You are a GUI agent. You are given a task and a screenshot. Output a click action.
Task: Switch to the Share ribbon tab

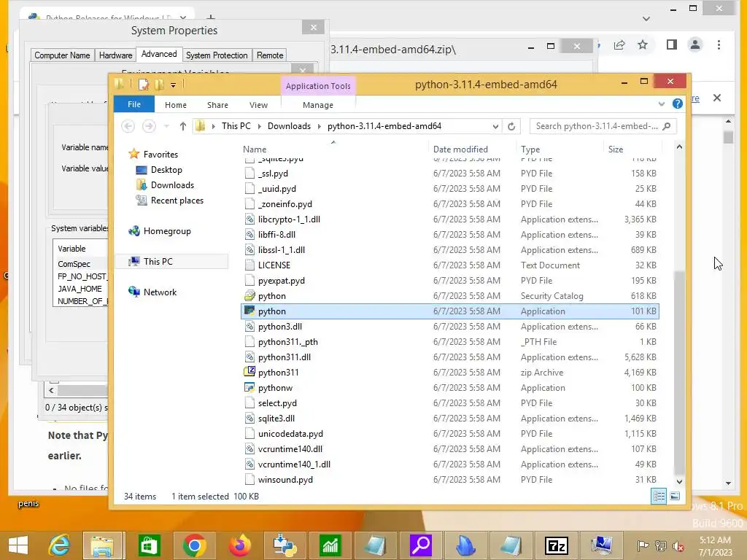coord(217,105)
